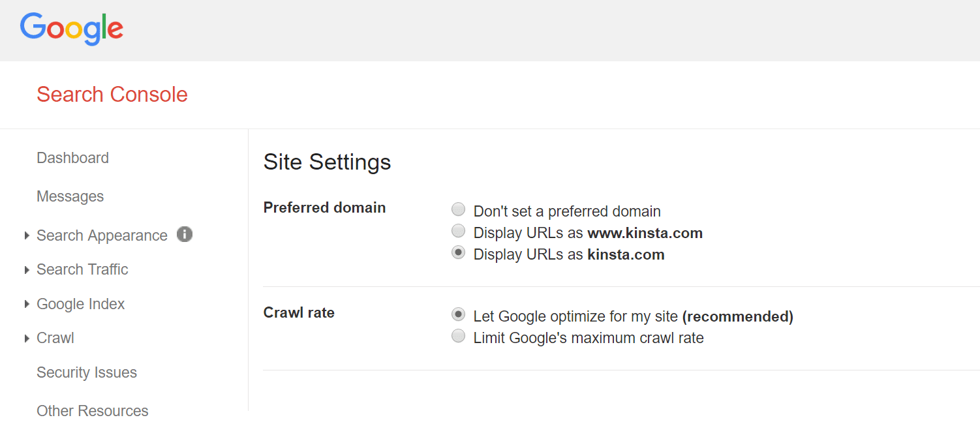Screen dimensions: 980x437
Task: Expand the Search Appearance arrow
Action: (x=27, y=235)
